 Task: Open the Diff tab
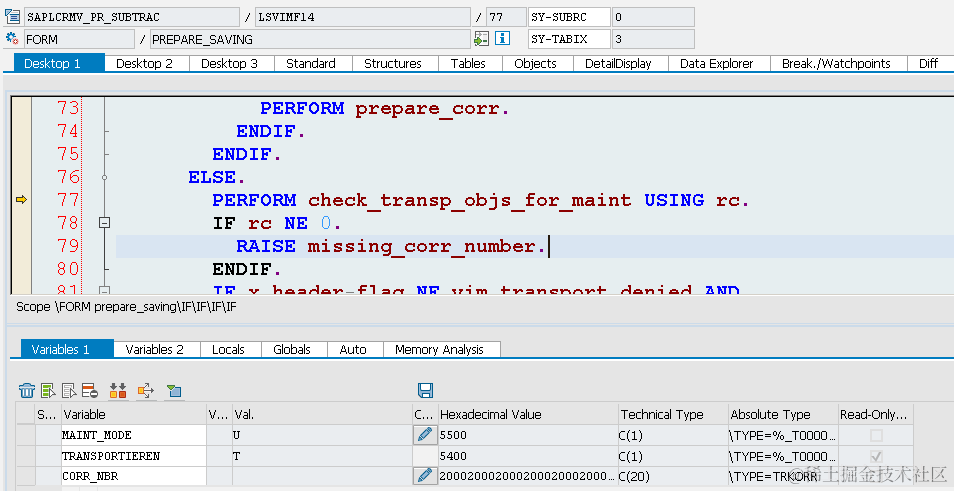click(928, 63)
